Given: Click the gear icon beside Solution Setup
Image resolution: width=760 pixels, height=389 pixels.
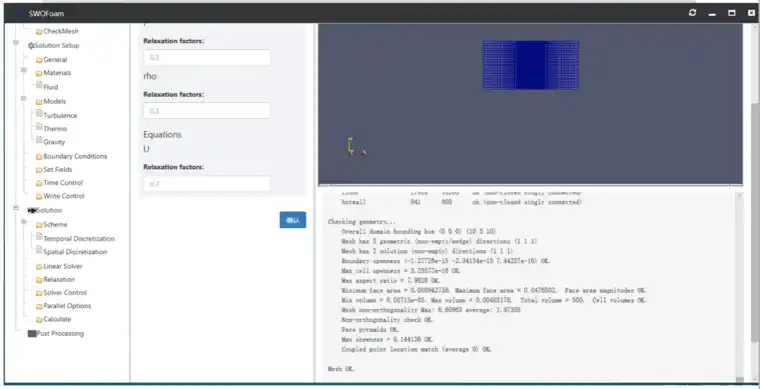Looking at the screenshot, I should (x=31, y=46).
